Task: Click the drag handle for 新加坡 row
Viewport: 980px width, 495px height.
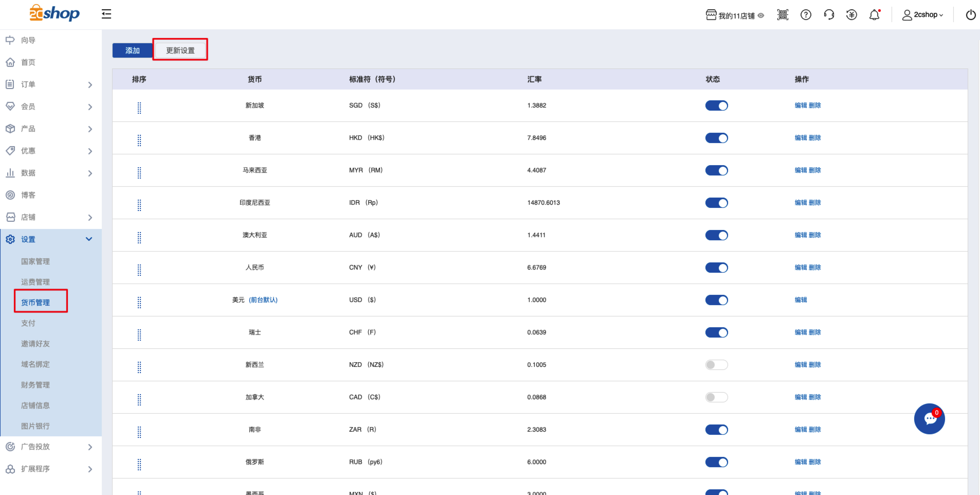Action: [139, 108]
